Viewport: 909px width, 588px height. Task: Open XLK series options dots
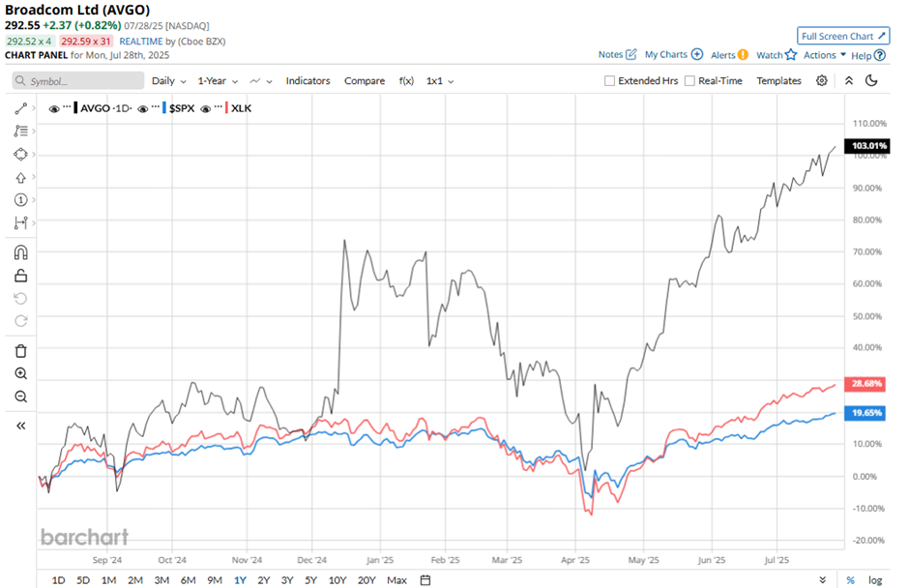pyautogui.click(x=218, y=106)
